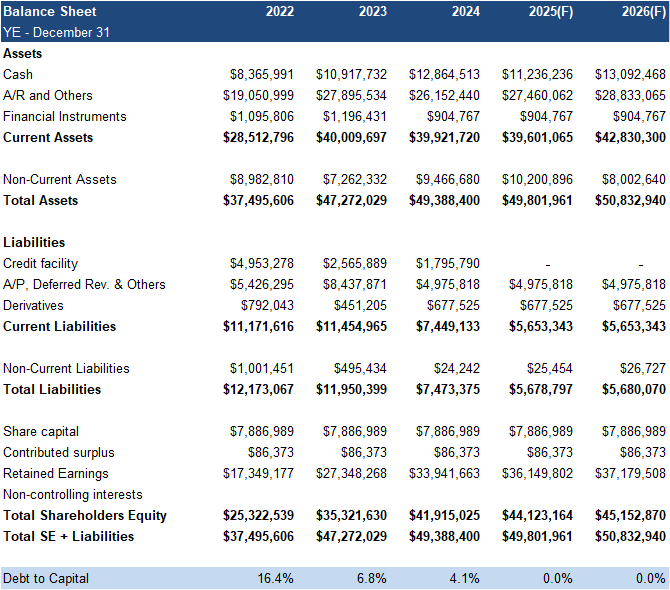This screenshot has width=670, height=590.
Task: Click the Current Assets total for 2024
Action: coord(444,137)
